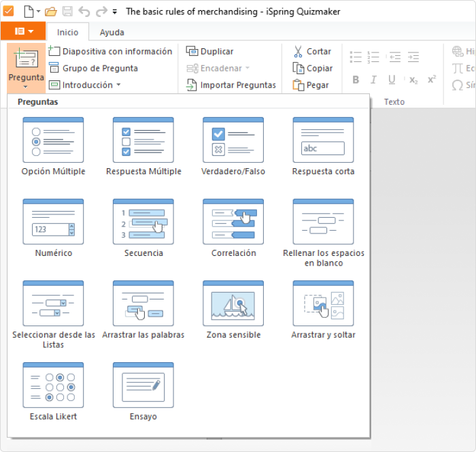Add a Diapositiva con información slide
The height and width of the screenshot is (452, 476).
[x=110, y=51]
